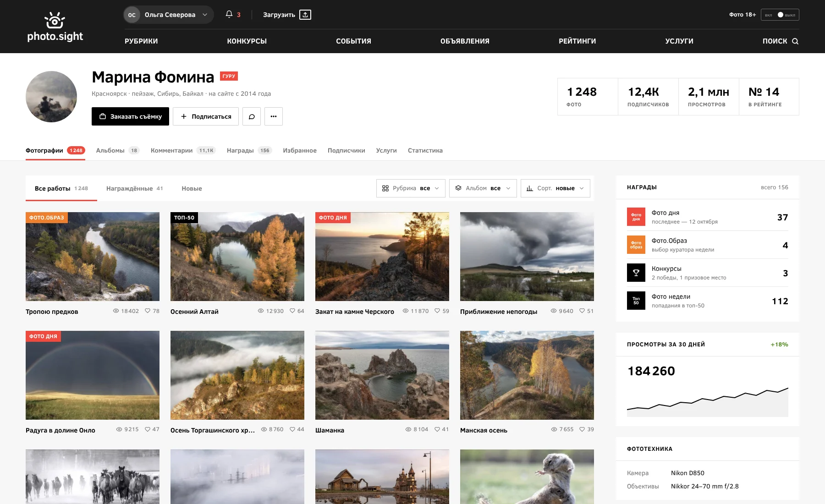This screenshot has width=825, height=504.
Task: Click the heart icon for Манская осень
Action: tap(582, 429)
